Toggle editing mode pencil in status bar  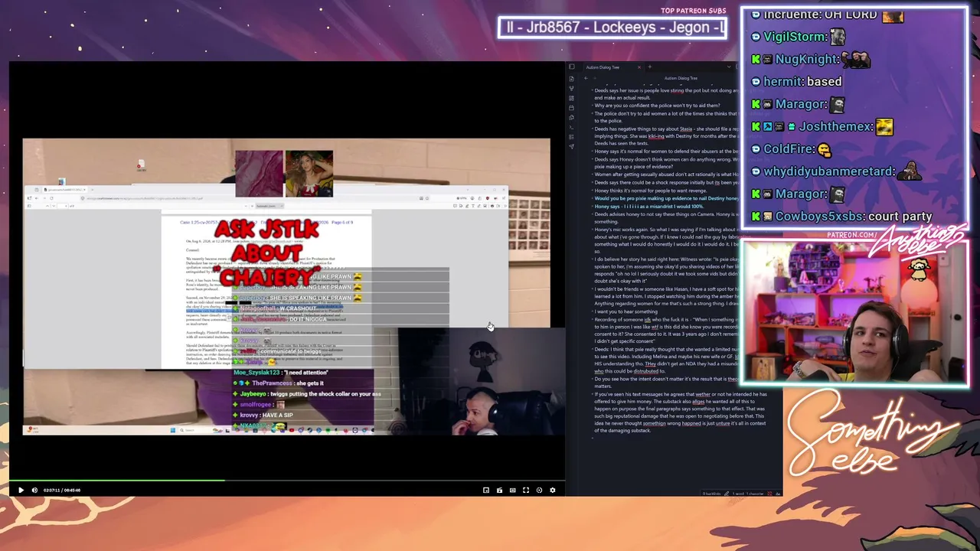727,494
